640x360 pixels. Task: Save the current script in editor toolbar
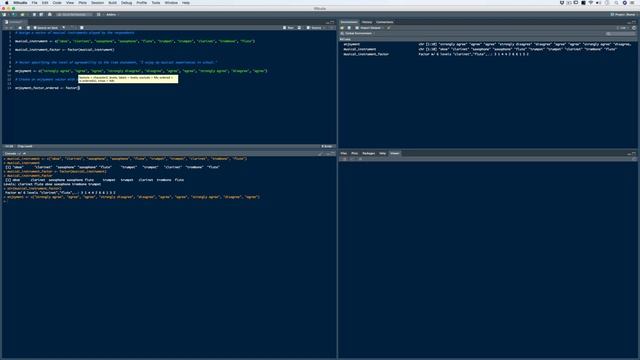(28, 28)
